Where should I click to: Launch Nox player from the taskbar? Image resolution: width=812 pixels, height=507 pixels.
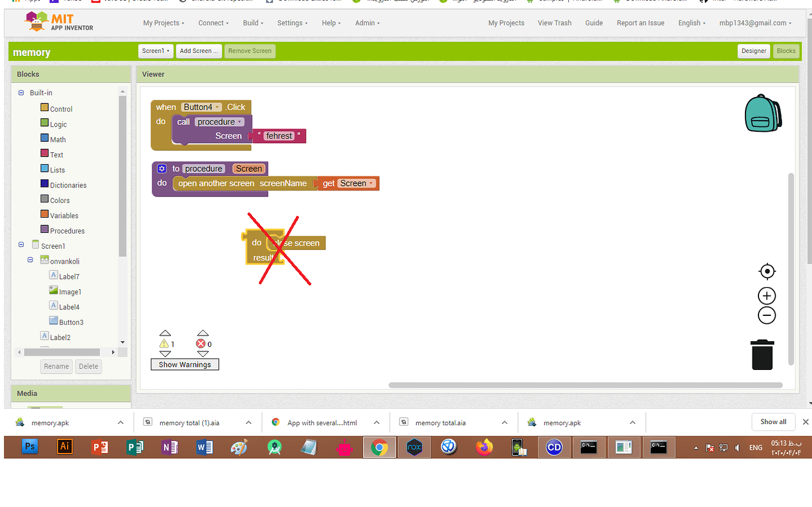[x=414, y=447]
